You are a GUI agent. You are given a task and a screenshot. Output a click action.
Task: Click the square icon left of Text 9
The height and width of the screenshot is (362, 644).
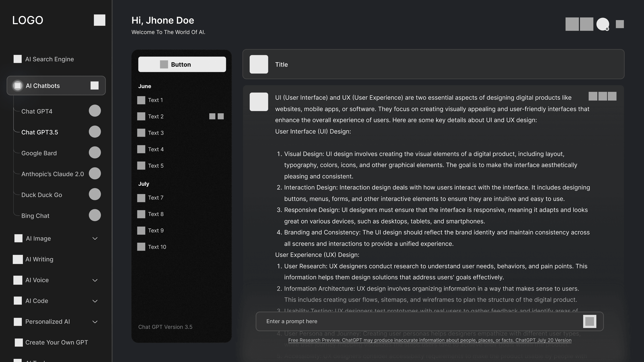141,230
